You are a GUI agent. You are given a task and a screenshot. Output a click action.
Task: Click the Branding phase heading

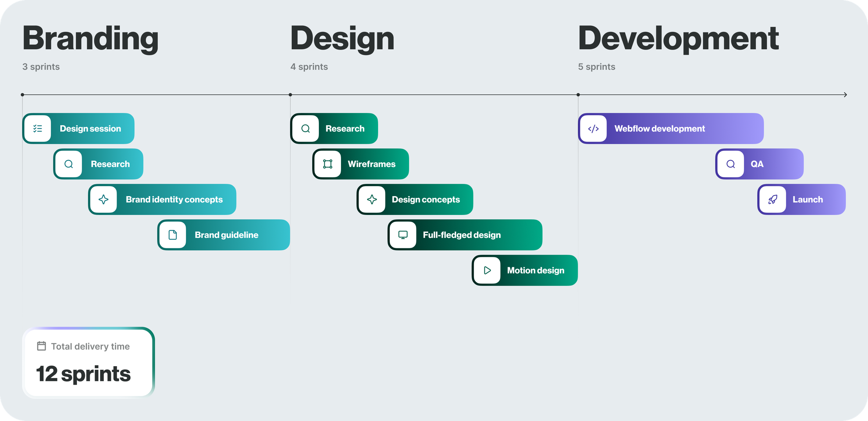(90, 39)
